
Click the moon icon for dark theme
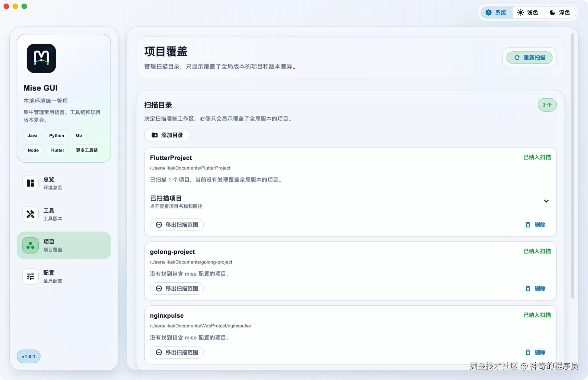click(552, 13)
